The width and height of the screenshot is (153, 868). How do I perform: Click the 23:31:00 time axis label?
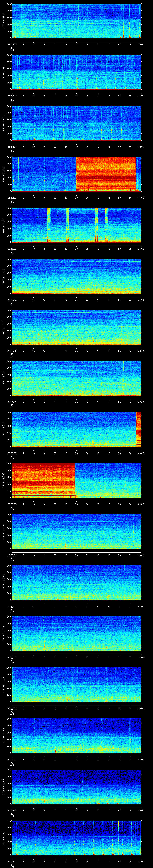(12, 147)
